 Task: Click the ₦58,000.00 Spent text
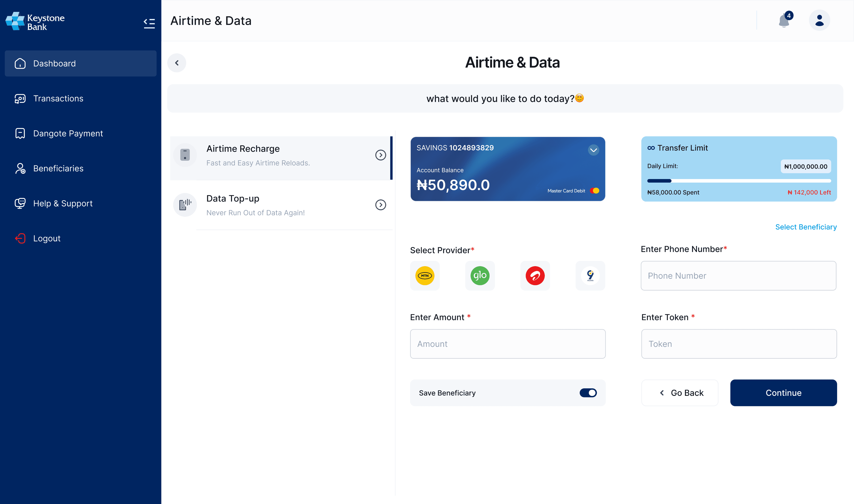pos(673,192)
